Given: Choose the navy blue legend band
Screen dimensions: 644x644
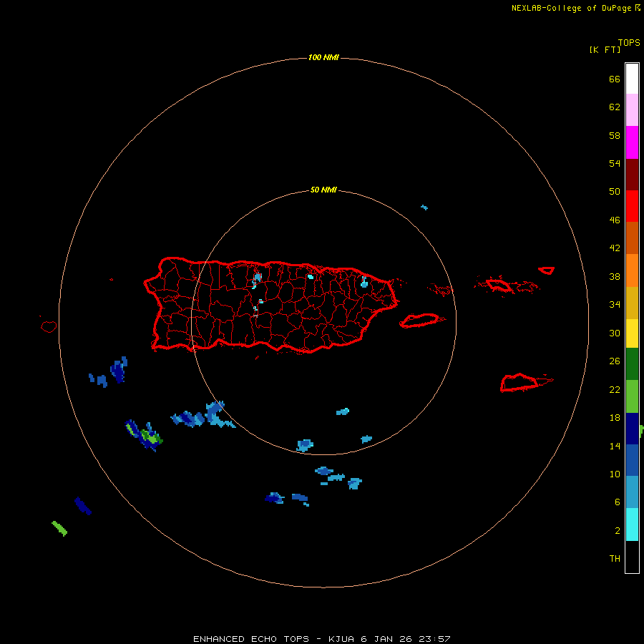Looking at the screenshot, I should point(632,429).
